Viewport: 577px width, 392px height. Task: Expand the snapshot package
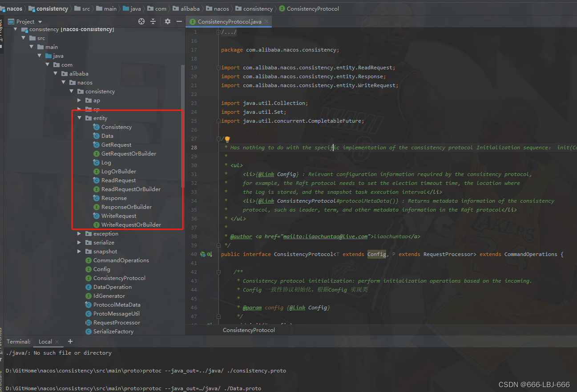pos(79,252)
